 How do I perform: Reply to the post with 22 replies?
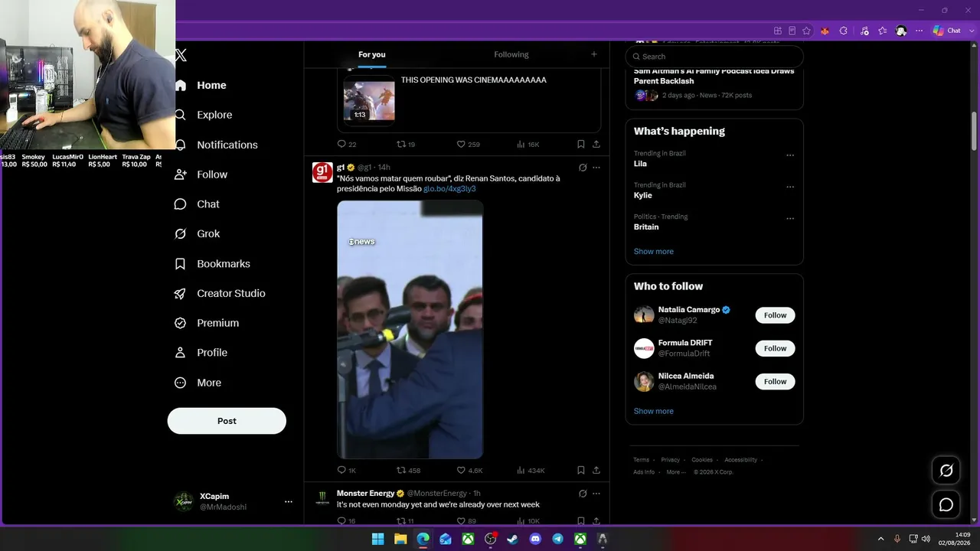point(347,144)
